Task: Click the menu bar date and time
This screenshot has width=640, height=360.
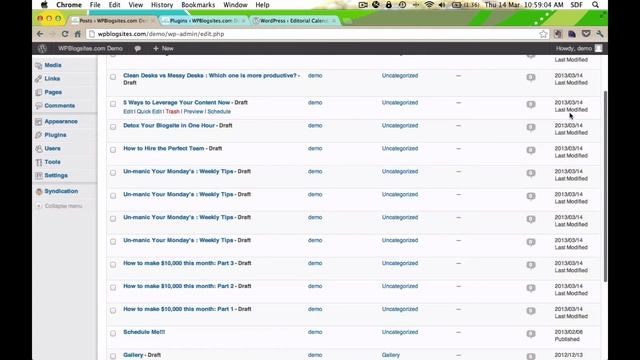Action: 524,5
